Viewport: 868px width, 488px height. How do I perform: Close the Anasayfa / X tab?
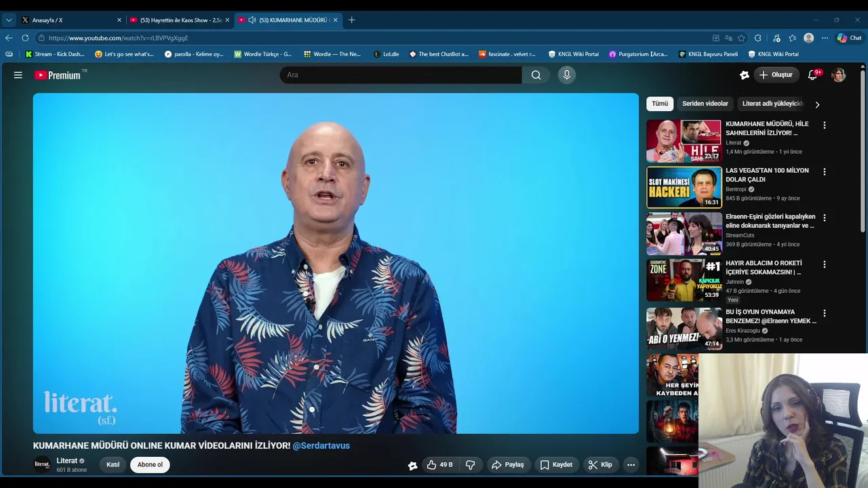[119, 20]
